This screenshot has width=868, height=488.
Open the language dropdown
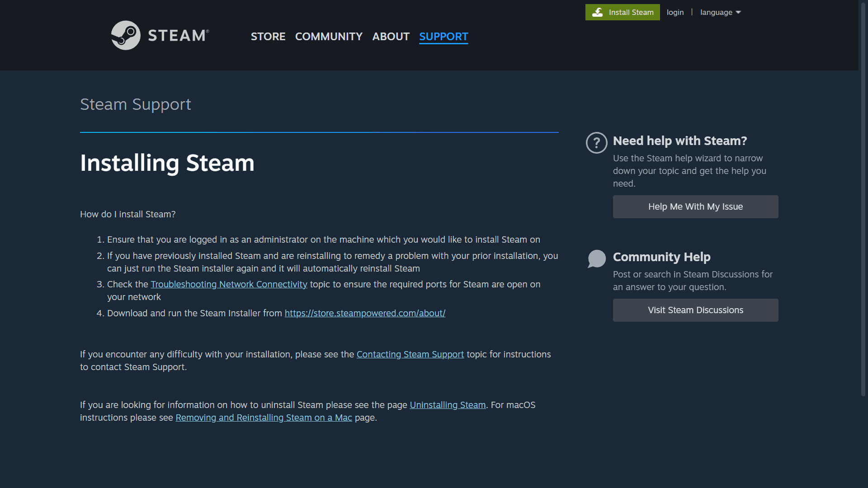pyautogui.click(x=721, y=12)
